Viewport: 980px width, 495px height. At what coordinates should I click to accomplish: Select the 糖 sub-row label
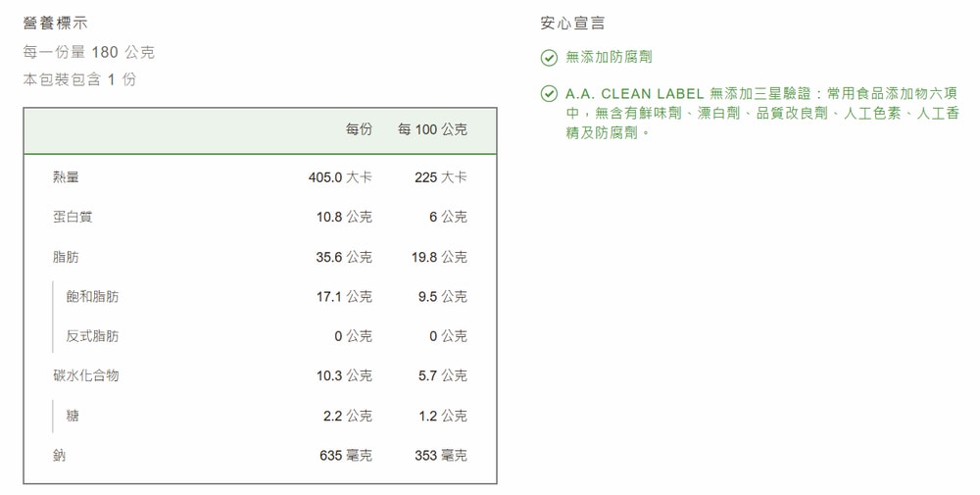point(73,416)
